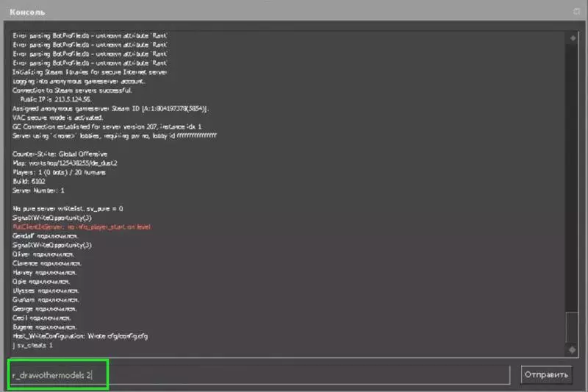Click the red PutClientInServer error line
This screenshot has height=392, width=588.
(82, 227)
